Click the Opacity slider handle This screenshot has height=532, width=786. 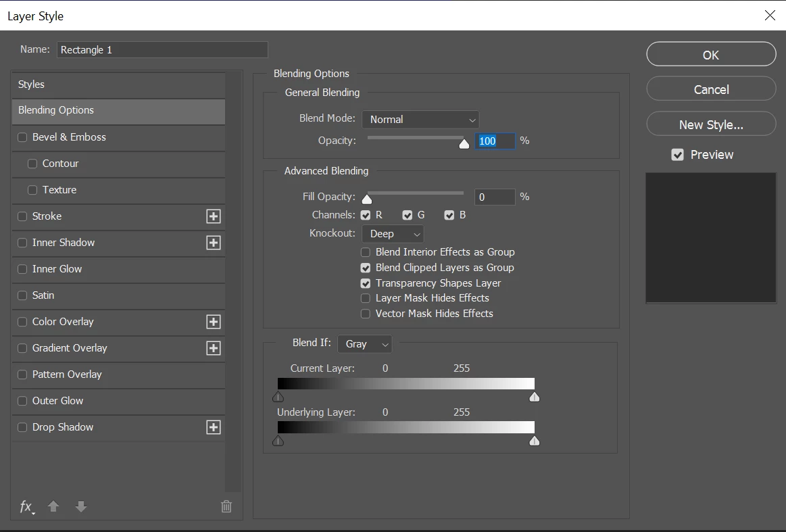pos(464,144)
